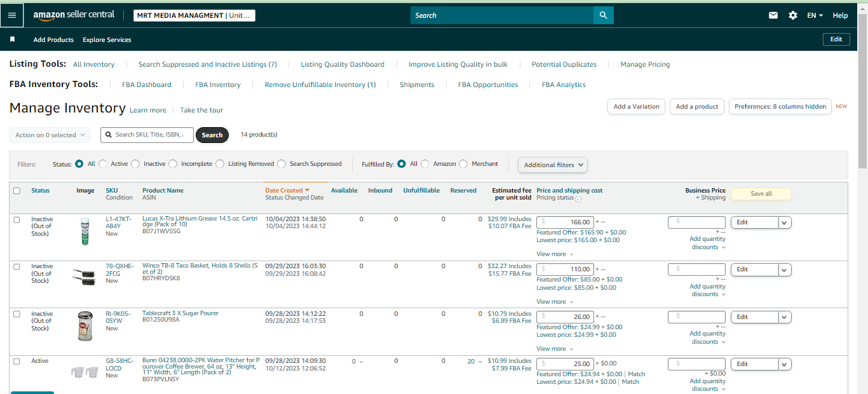The height and width of the screenshot is (394, 868).
Task: Open Bunn Water Pitcher product thumbnail
Action: pyautogui.click(x=85, y=372)
